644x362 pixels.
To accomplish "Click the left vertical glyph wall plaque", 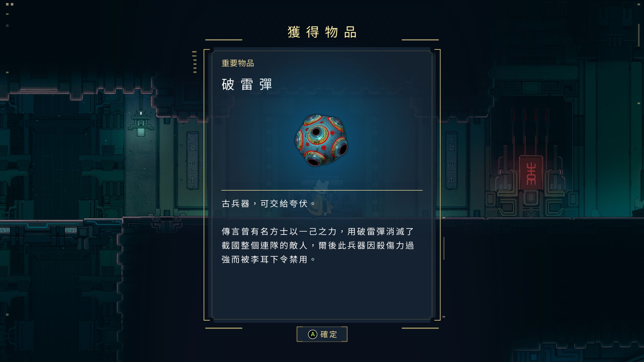I will pos(193,160).
